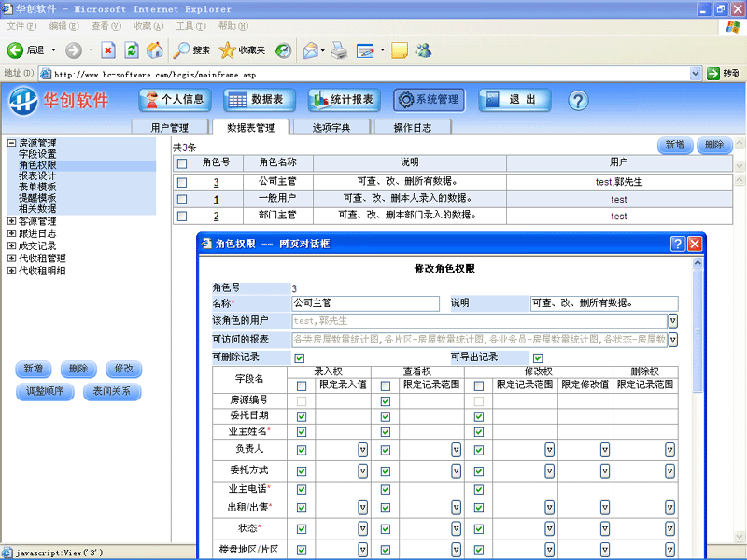Check the row checkbox for 一般用户

[x=182, y=200]
